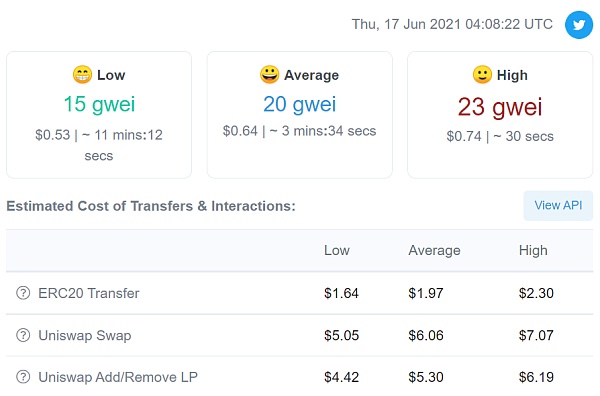Click the Uniswap Add/Remove LP help icon
600x396 pixels.
[x=23, y=377]
